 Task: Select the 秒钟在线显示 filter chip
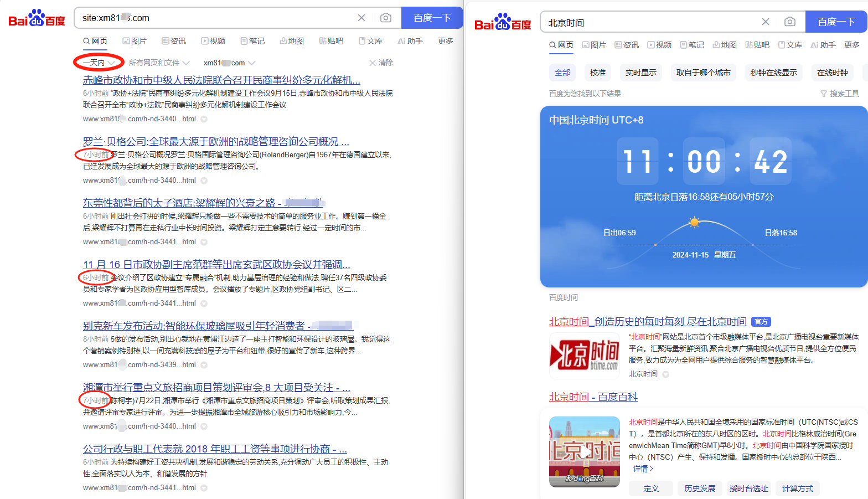coord(774,73)
